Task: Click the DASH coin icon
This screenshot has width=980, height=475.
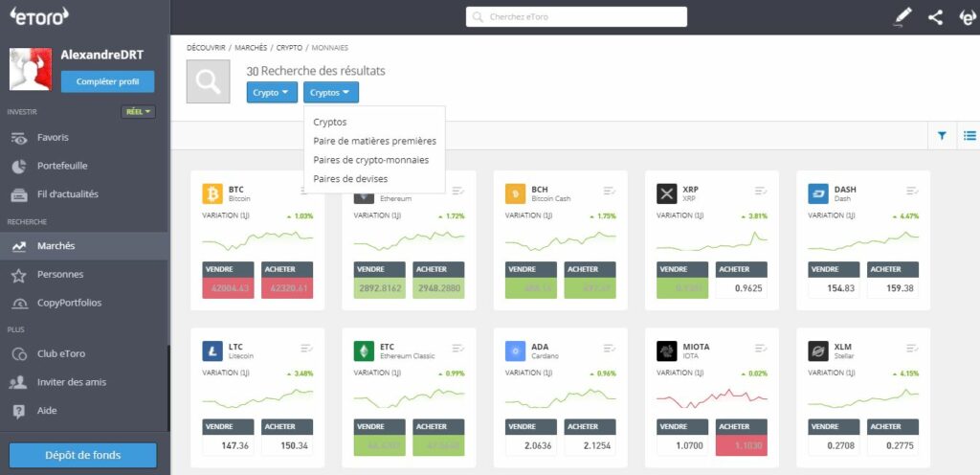Action: pyautogui.click(x=818, y=193)
